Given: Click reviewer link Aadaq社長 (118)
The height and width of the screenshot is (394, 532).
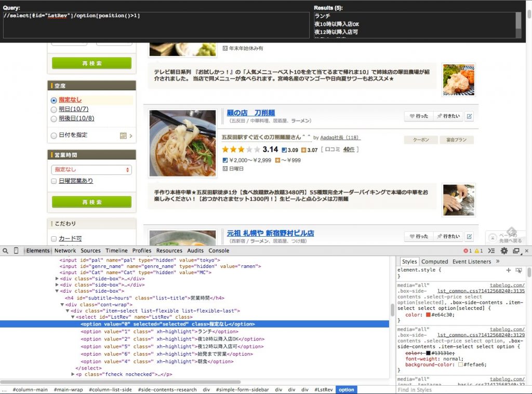Looking at the screenshot, I should coord(340,138).
